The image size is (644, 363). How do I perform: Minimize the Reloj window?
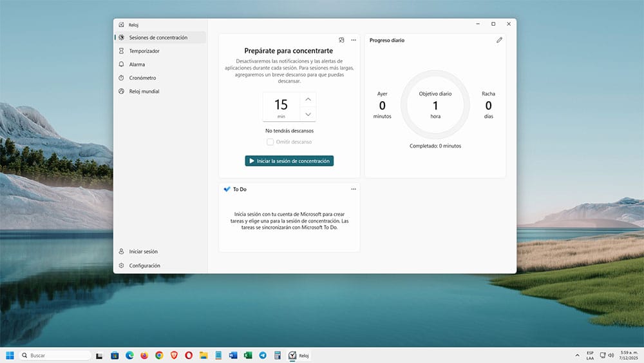click(x=478, y=24)
